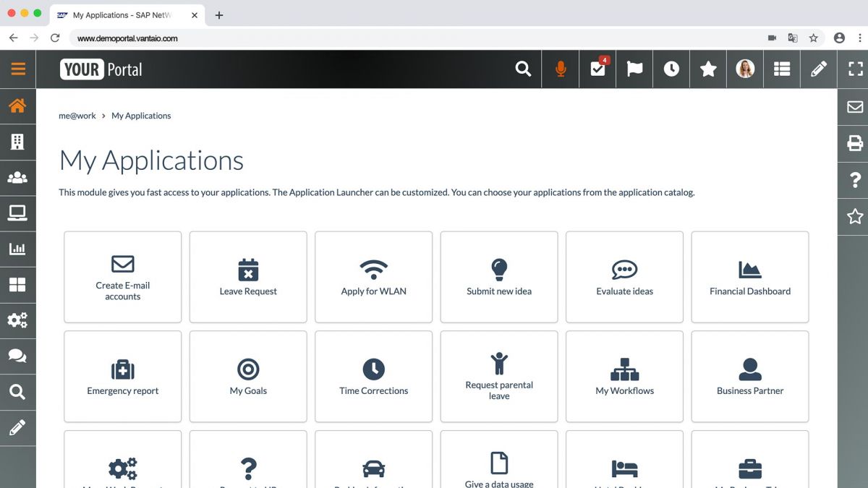868x488 pixels.
Task: Open the Time Corrections tile
Action: click(x=373, y=377)
